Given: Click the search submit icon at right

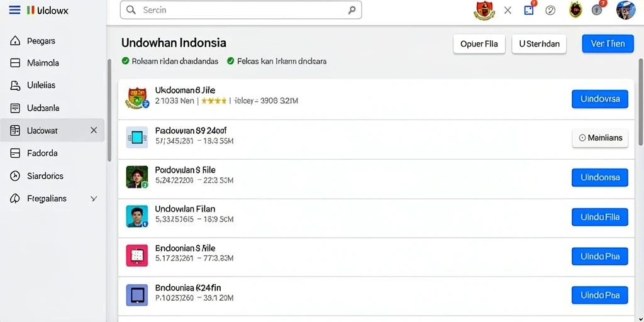Looking at the screenshot, I should [x=352, y=10].
